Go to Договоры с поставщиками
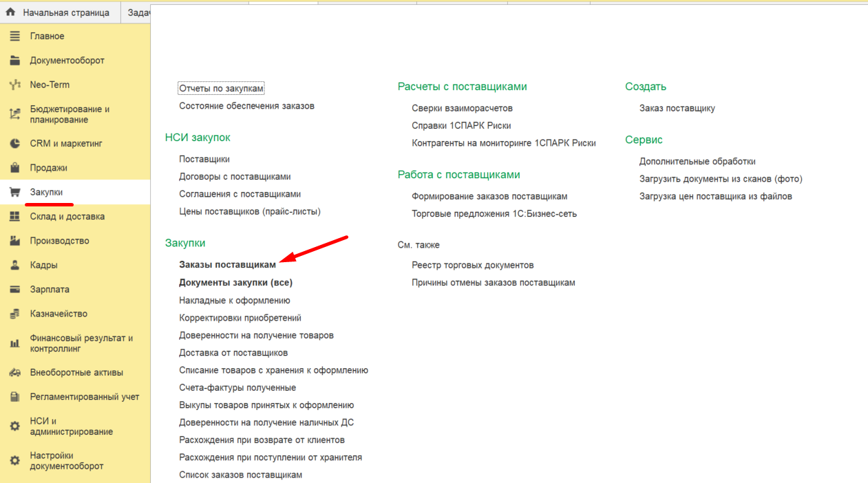 point(235,177)
